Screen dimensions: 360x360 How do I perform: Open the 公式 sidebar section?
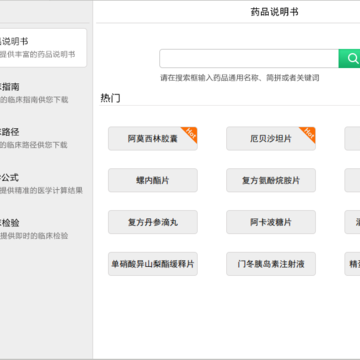click(x=43, y=184)
